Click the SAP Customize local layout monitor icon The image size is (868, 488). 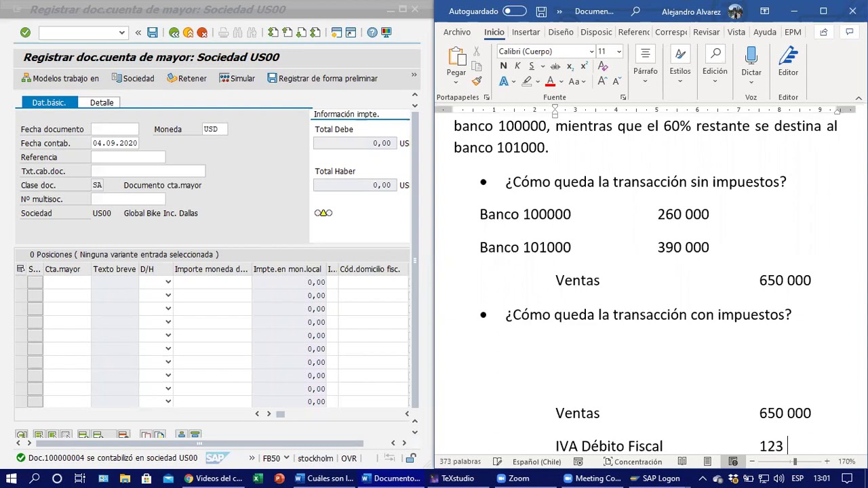pyautogui.click(x=386, y=33)
